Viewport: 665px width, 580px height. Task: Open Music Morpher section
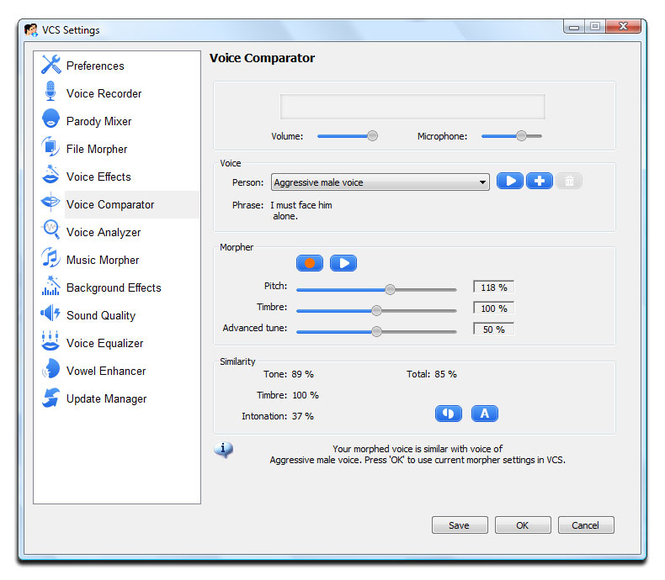click(103, 260)
